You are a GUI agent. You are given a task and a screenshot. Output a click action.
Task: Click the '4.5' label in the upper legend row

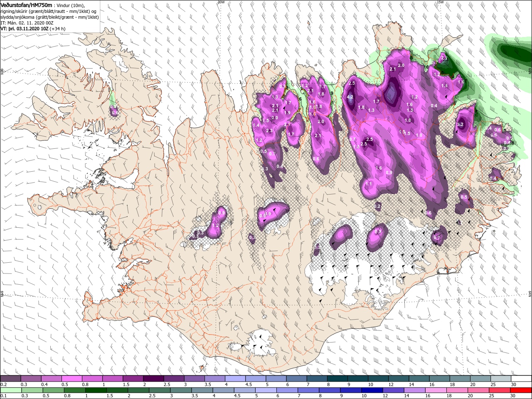pos(249,384)
